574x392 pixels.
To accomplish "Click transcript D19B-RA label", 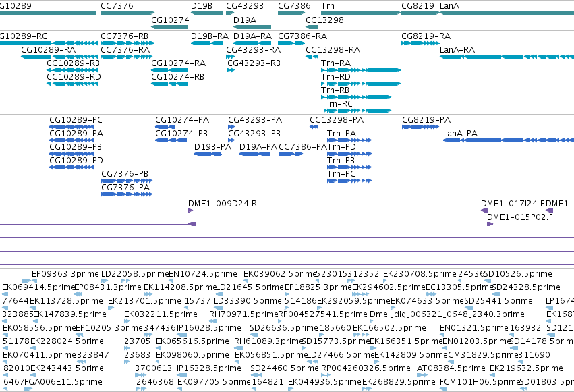I will pos(209,36).
